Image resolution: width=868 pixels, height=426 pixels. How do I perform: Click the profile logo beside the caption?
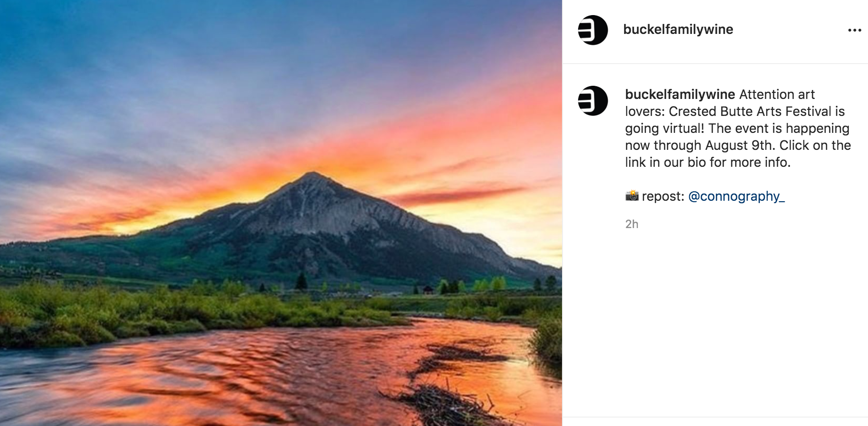point(593,101)
